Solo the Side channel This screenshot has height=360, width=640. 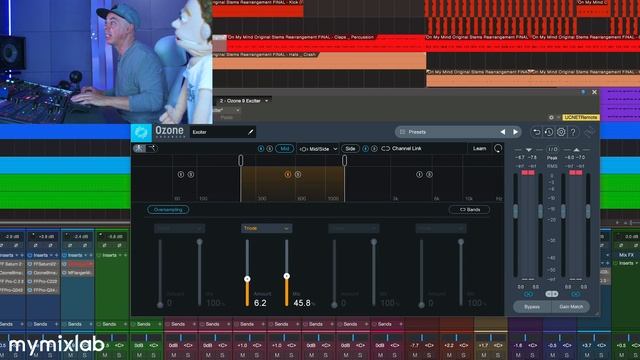pos(374,149)
